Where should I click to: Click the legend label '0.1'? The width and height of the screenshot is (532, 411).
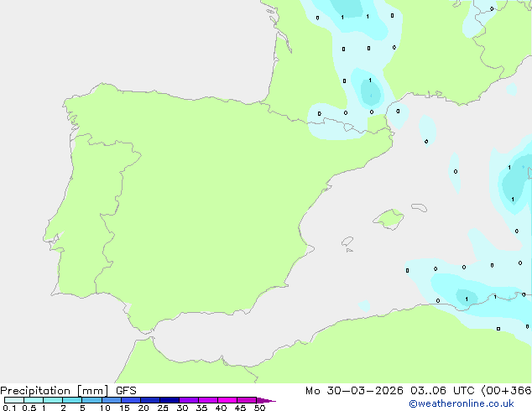[x=9, y=408]
